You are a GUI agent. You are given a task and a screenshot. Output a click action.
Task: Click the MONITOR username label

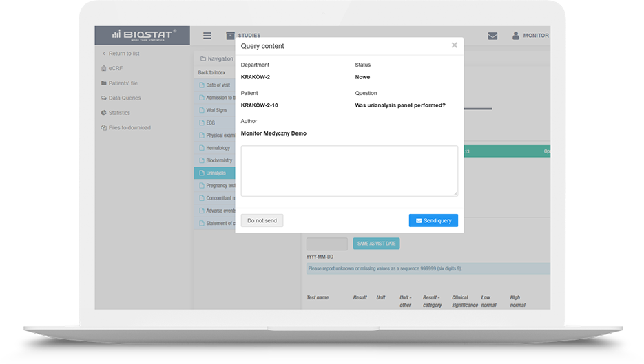[x=536, y=36]
